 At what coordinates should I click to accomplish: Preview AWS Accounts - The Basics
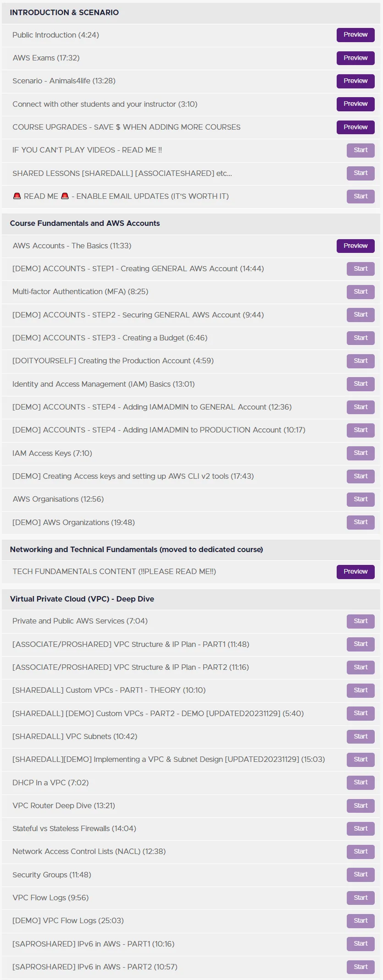click(x=355, y=246)
